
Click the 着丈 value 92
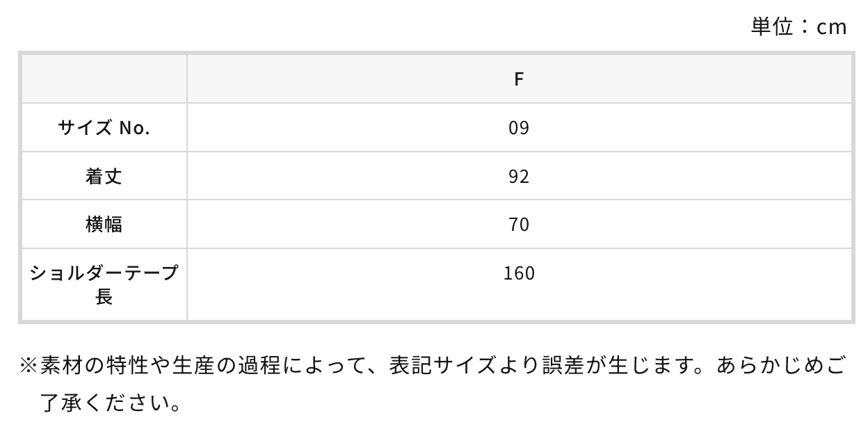click(519, 177)
